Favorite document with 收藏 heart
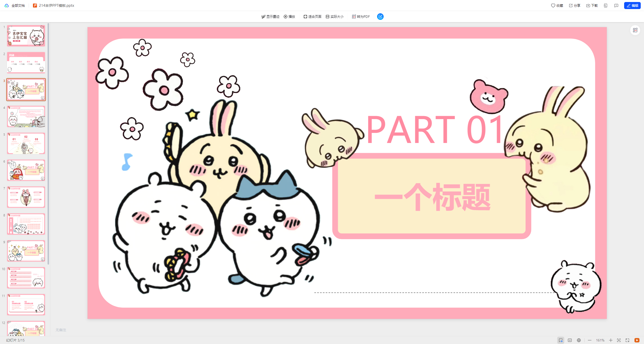 [557, 6]
